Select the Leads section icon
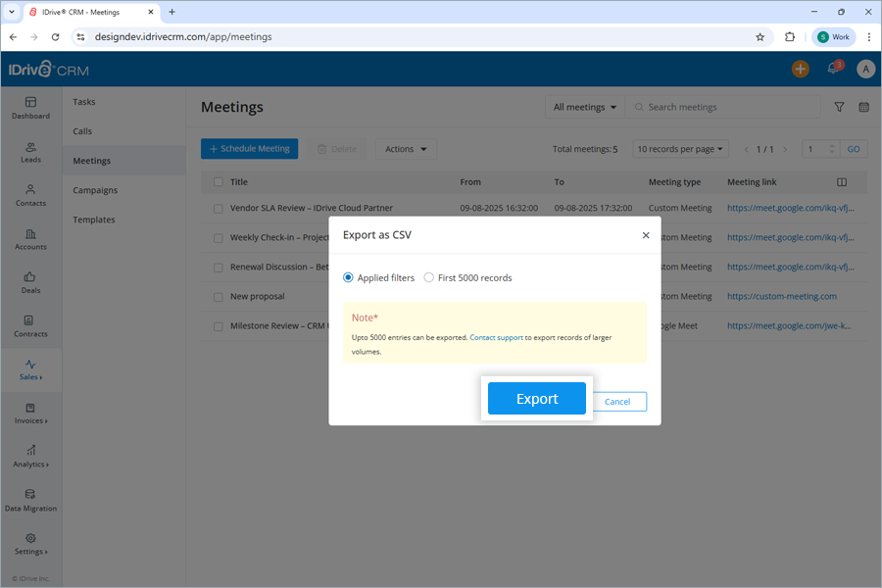882x588 pixels. 30,150
